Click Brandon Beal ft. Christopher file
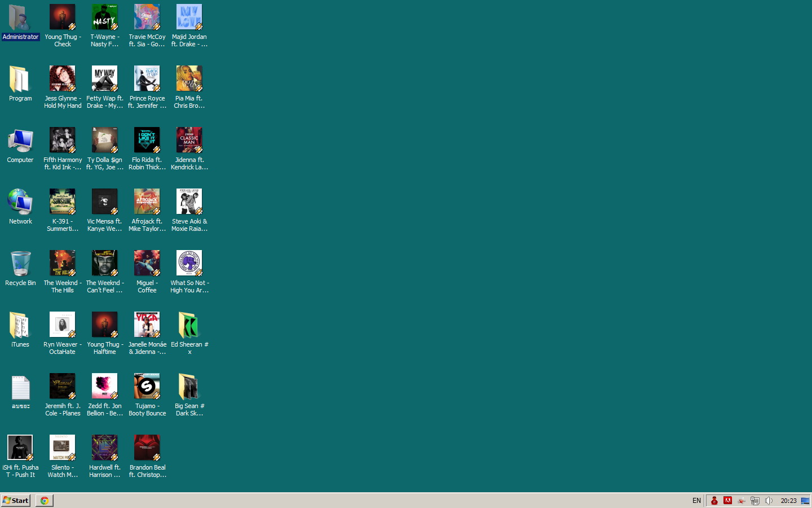 coord(147,457)
